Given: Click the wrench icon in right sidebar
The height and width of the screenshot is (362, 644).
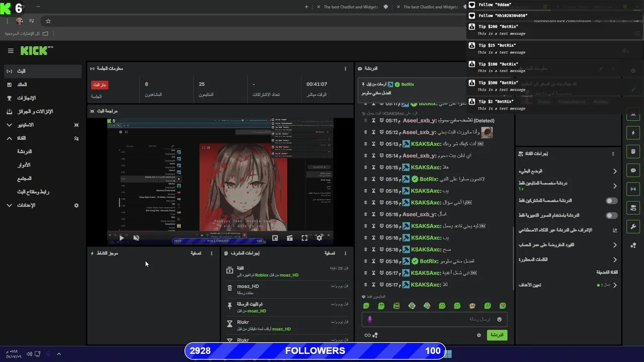Looking at the screenshot, I should pyautogui.click(x=633, y=226).
